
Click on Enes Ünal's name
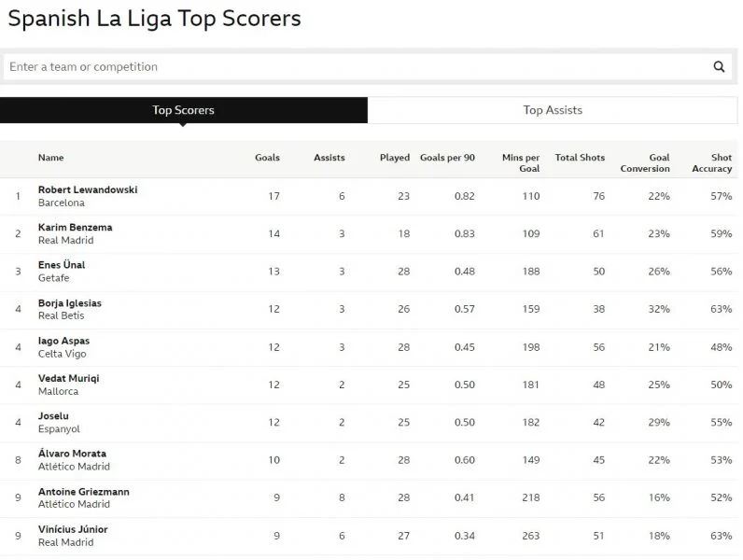[62, 265]
